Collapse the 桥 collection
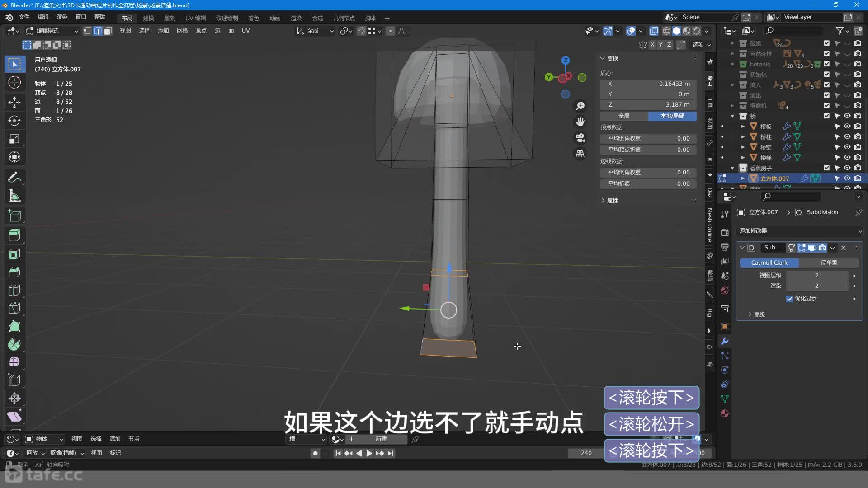 tap(732, 116)
